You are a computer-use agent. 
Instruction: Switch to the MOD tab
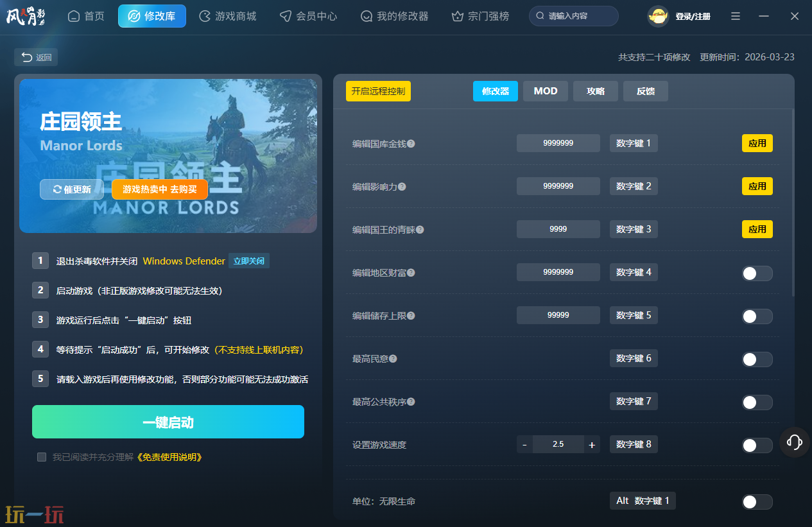pos(546,91)
